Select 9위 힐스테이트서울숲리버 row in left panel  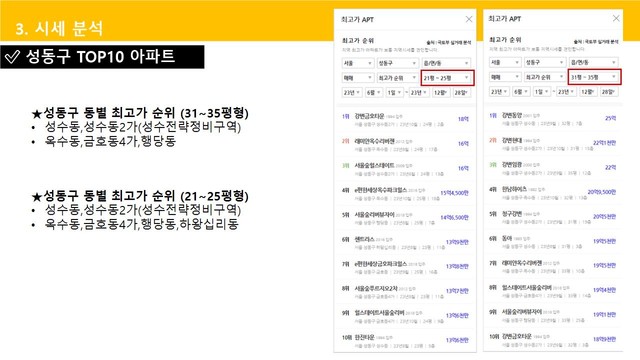click(405, 316)
